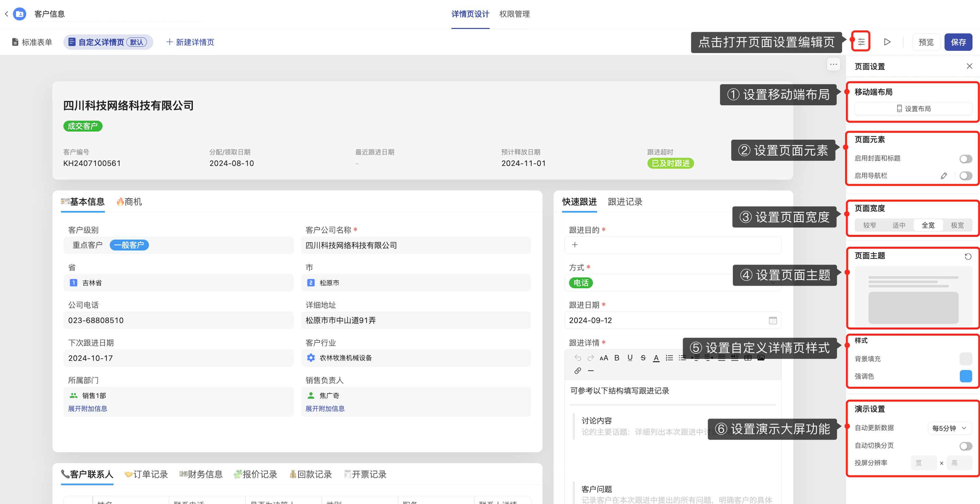Insert a numbered list in the editor
The height and width of the screenshot is (504, 980).
pyautogui.click(x=669, y=358)
